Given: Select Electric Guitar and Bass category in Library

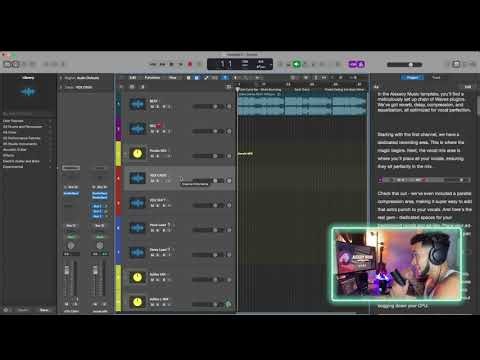Looking at the screenshot, I should tap(21, 161).
